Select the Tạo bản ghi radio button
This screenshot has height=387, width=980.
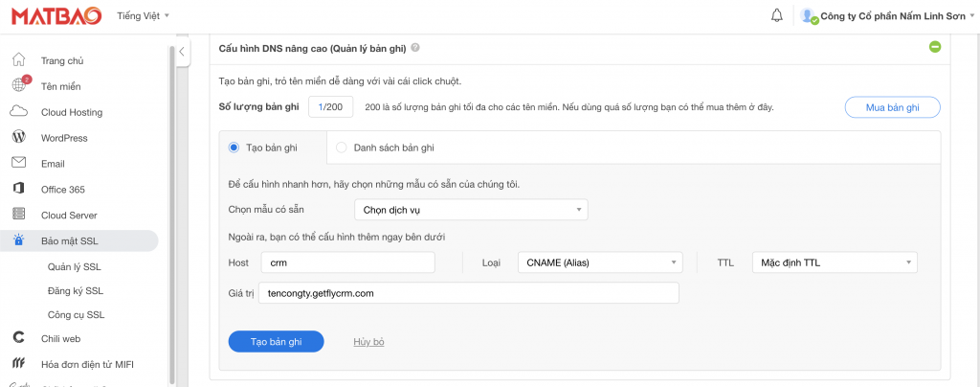click(x=234, y=148)
